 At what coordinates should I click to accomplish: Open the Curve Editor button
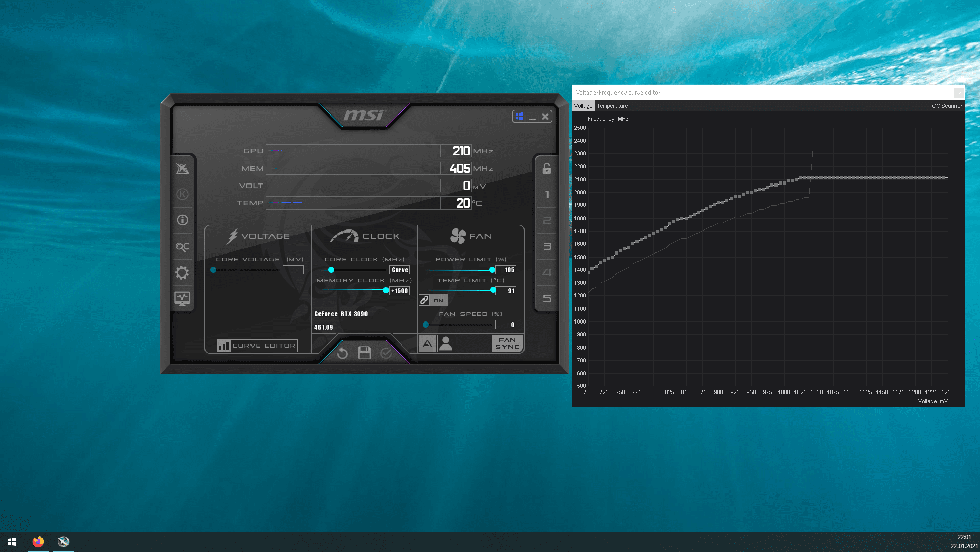(257, 346)
